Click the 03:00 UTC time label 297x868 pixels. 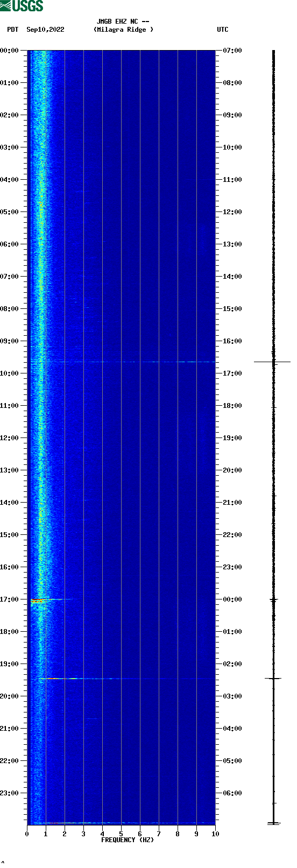tap(232, 696)
